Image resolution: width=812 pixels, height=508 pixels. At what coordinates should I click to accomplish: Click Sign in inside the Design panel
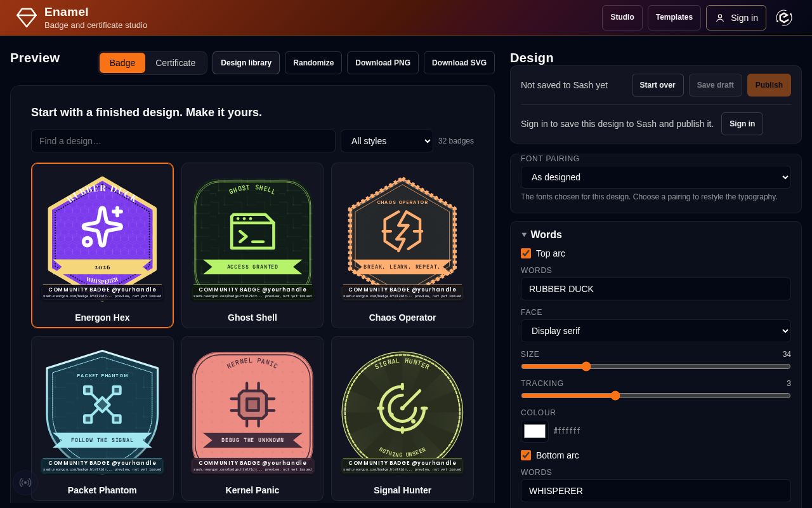click(x=742, y=124)
